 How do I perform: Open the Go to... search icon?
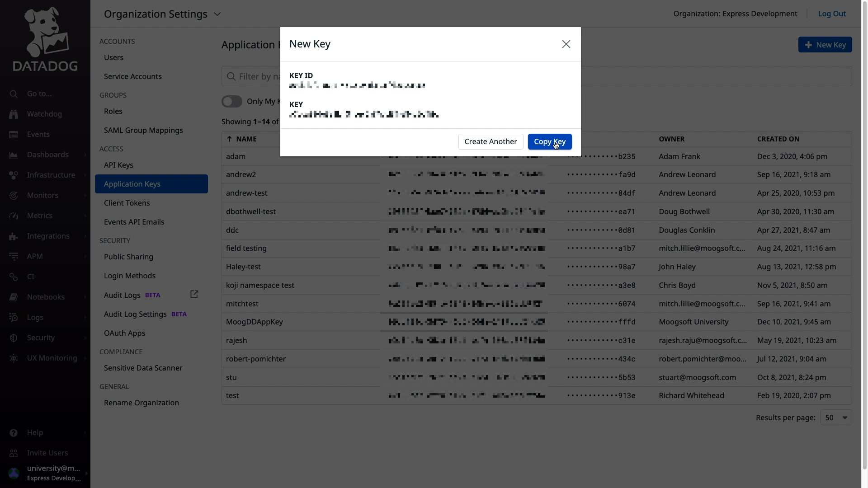[14, 94]
